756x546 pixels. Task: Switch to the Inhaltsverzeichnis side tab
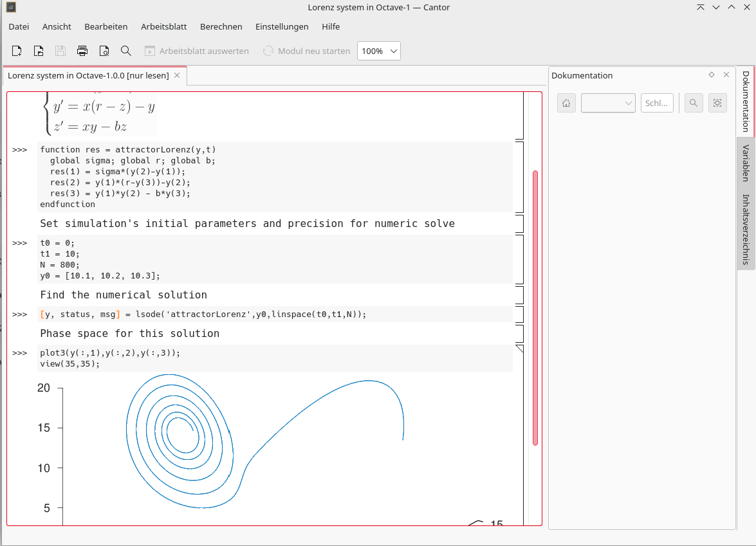coord(746,230)
